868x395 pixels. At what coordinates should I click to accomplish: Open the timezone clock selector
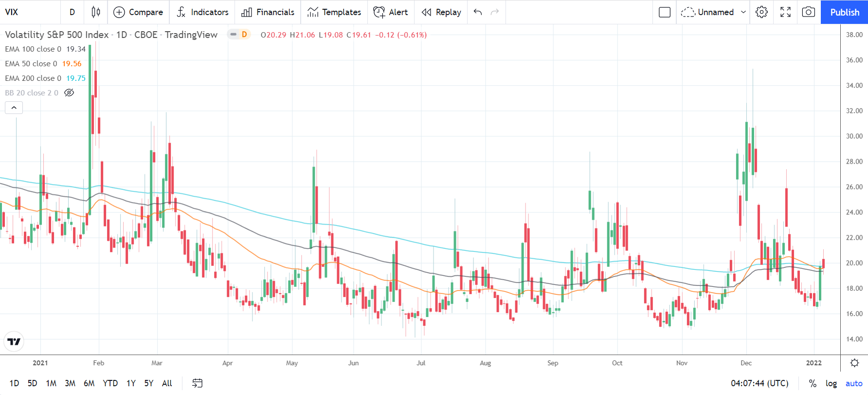click(x=759, y=383)
